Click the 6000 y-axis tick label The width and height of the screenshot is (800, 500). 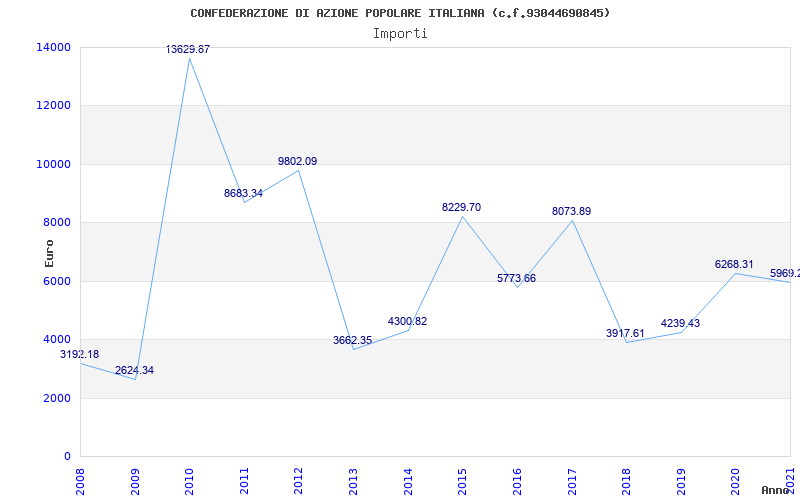point(56,282)
